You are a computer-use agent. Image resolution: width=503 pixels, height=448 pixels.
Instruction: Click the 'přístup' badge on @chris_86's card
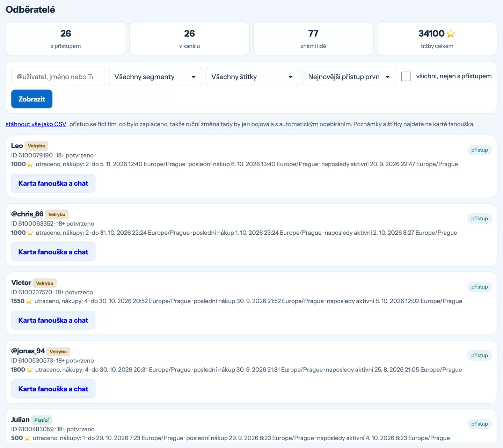(x=480, y=219)
